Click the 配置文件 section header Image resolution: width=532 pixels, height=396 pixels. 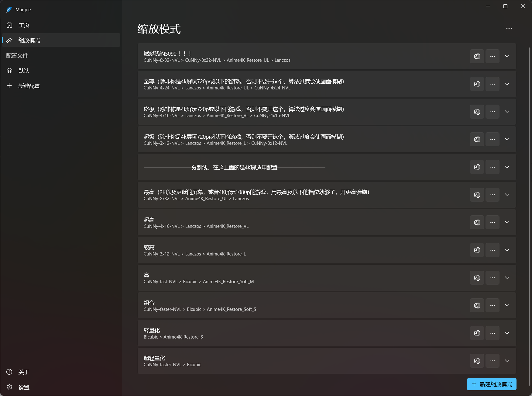[x=17, y=56]
